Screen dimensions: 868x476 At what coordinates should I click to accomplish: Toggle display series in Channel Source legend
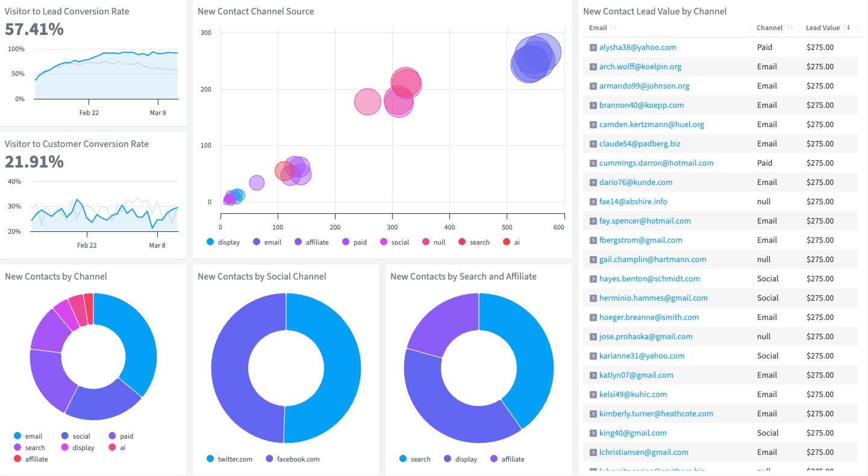pyautogui.click(x=223, y=242)
